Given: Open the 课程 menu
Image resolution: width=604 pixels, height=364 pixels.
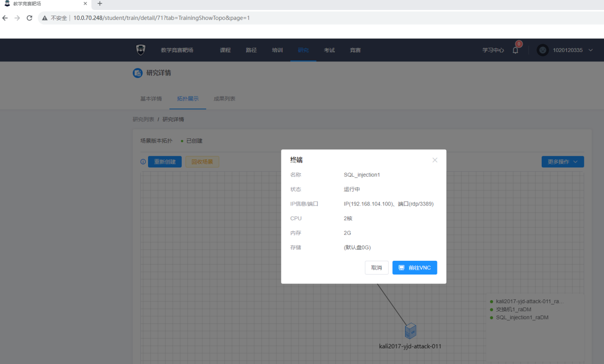Looking at the screenshot, I should (225, 50).
